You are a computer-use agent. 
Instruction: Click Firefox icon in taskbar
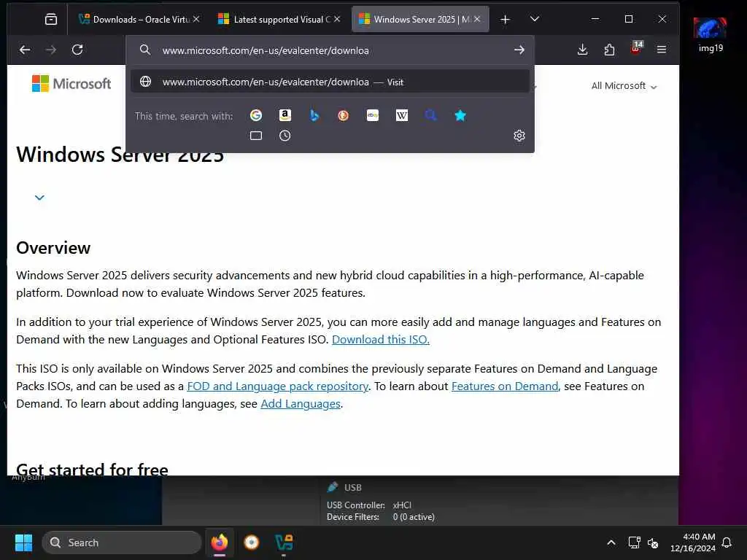click(x=219, y=542)
